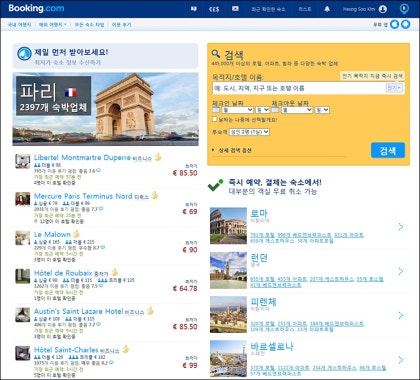Open the Austin's Saint Lazare Hotel link

[x=79, y=311]
